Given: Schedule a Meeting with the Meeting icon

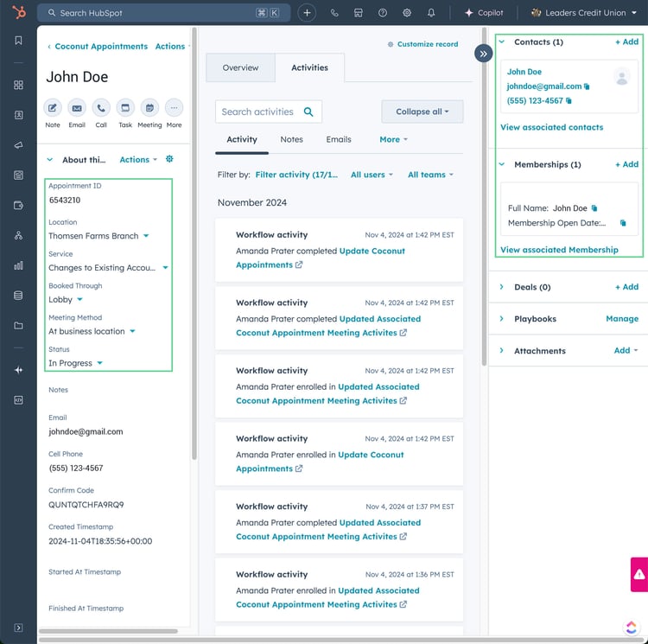Looking at the screenshot, I should (x=149, y=108).
